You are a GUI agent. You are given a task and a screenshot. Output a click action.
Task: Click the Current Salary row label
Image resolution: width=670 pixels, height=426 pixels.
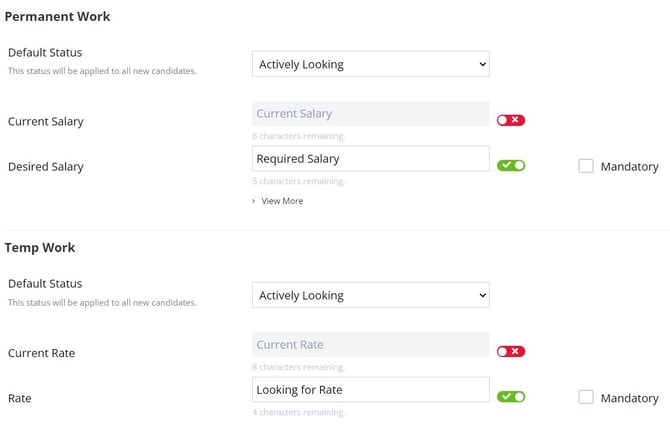pyautogui.click(x=46, y=121)
